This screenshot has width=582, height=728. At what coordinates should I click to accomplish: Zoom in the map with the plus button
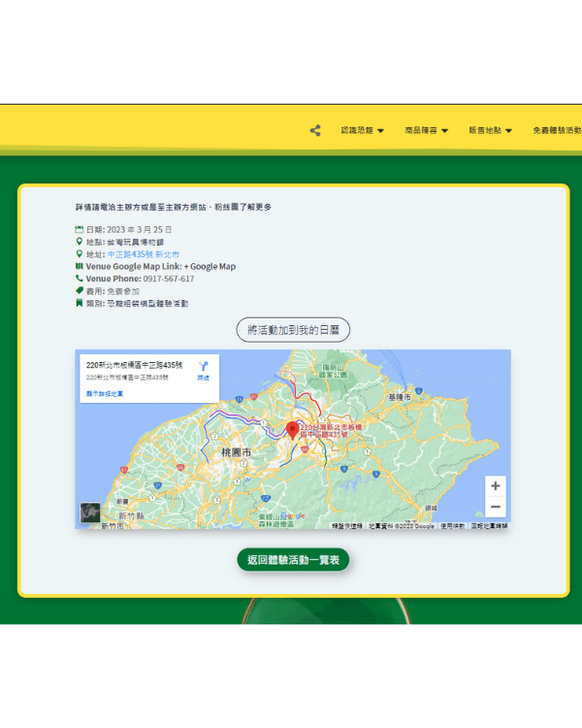[496, 485]
